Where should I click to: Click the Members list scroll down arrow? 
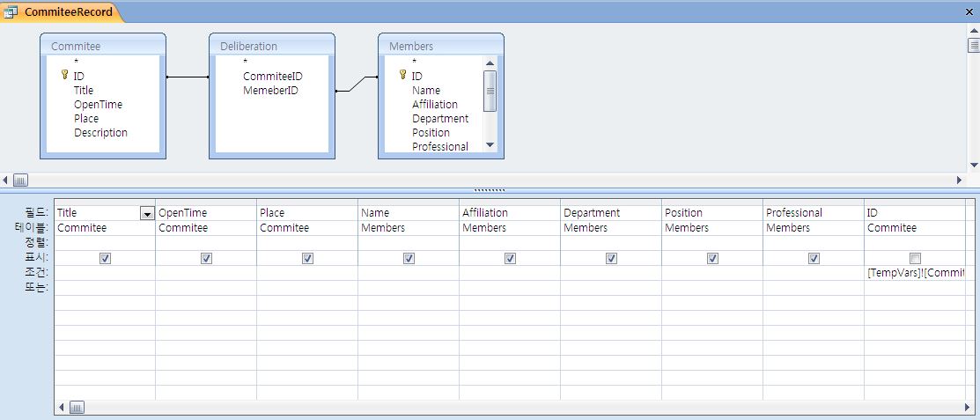point(490,145)
